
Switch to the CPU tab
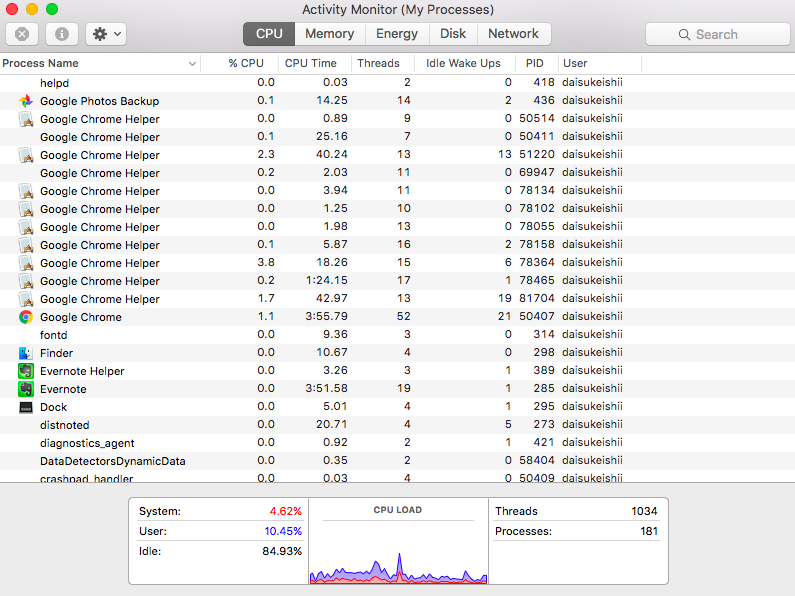pos(269,34)
